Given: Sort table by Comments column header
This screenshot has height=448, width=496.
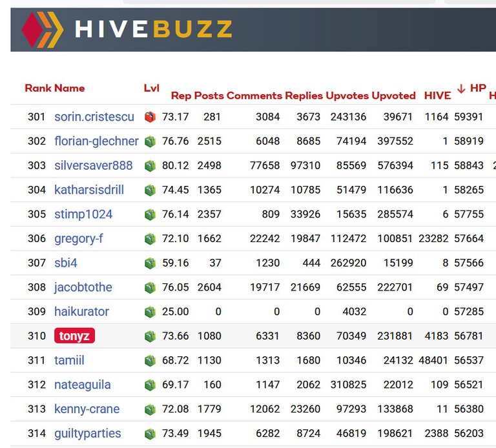Looking at the screenshot, I should (x=254, y=96).
